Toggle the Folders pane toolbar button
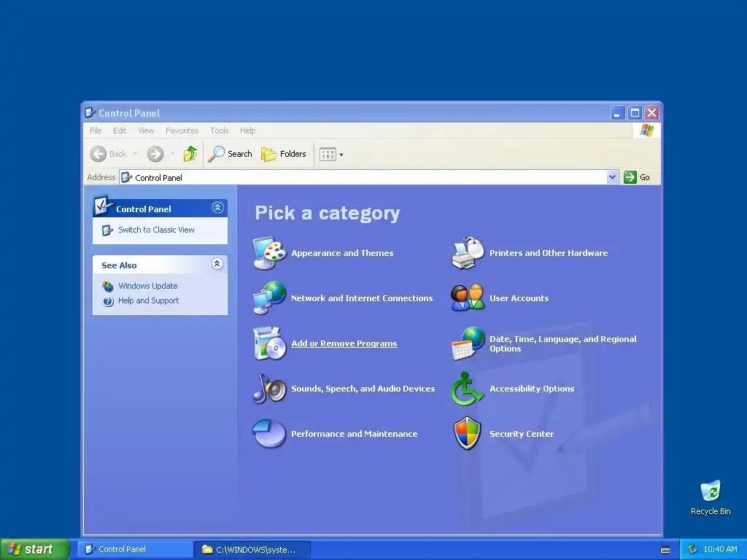The image size is (747, 560). (284, 154)
